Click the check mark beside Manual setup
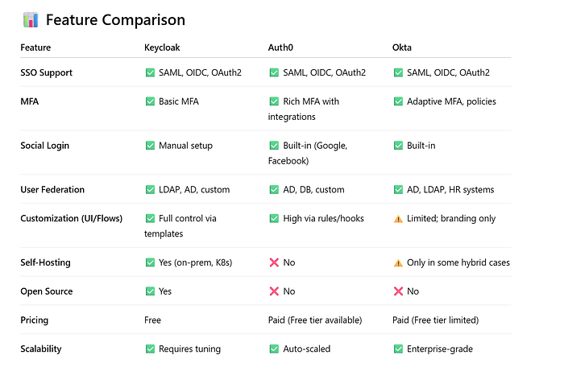Image resolution: width=564 pixels, height=392 pixels. [150, 146]
